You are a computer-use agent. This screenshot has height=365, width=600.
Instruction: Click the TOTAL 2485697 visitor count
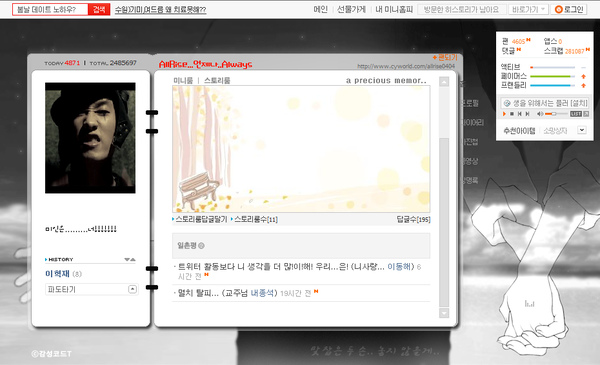coord(113,63)
